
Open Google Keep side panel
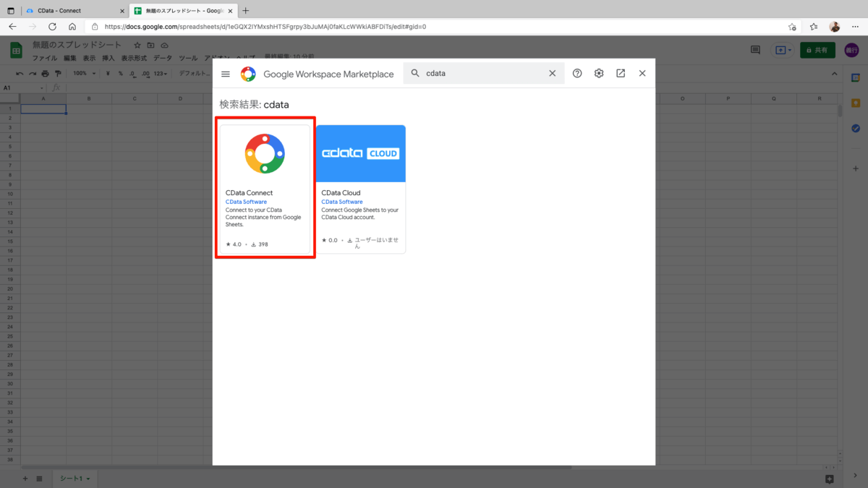click(855, 103)
